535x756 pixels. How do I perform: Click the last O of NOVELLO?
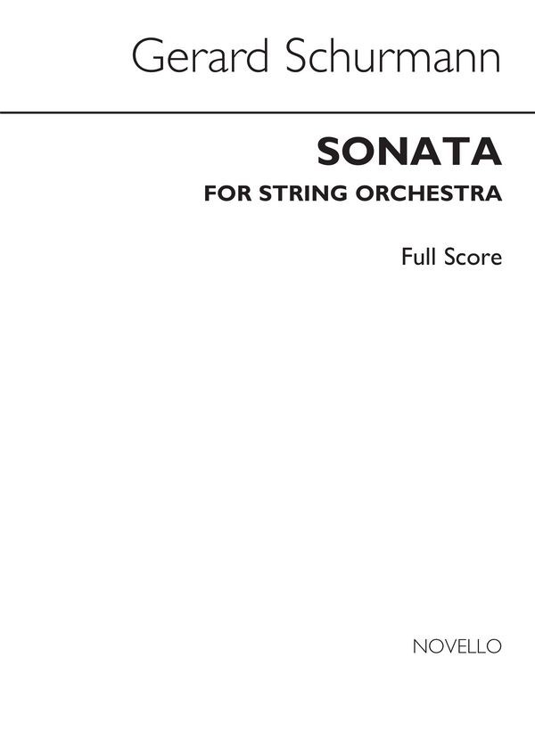(493, 646)
